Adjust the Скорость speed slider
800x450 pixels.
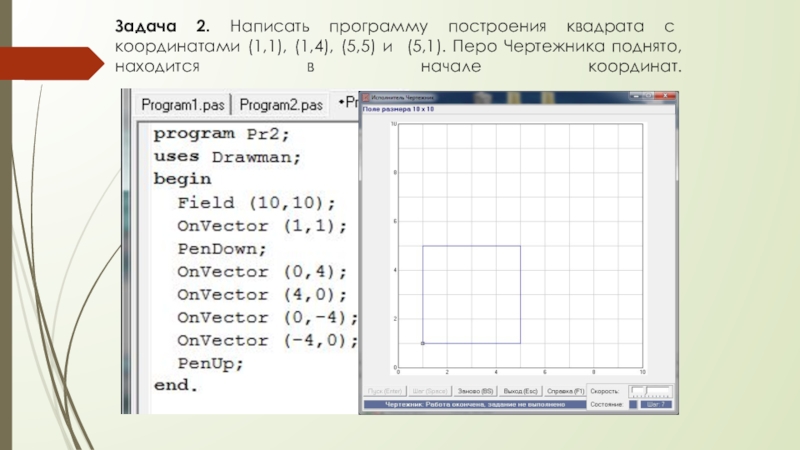[650, 391]
